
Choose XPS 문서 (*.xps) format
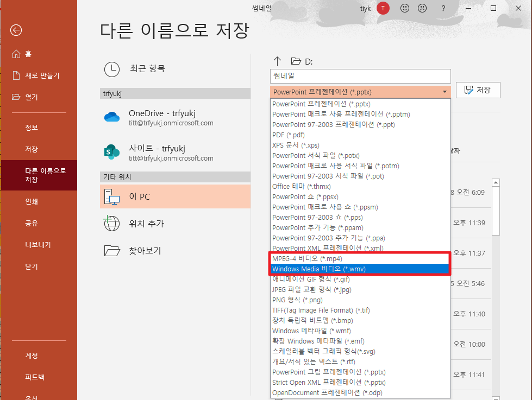click(x=360, y=145)
